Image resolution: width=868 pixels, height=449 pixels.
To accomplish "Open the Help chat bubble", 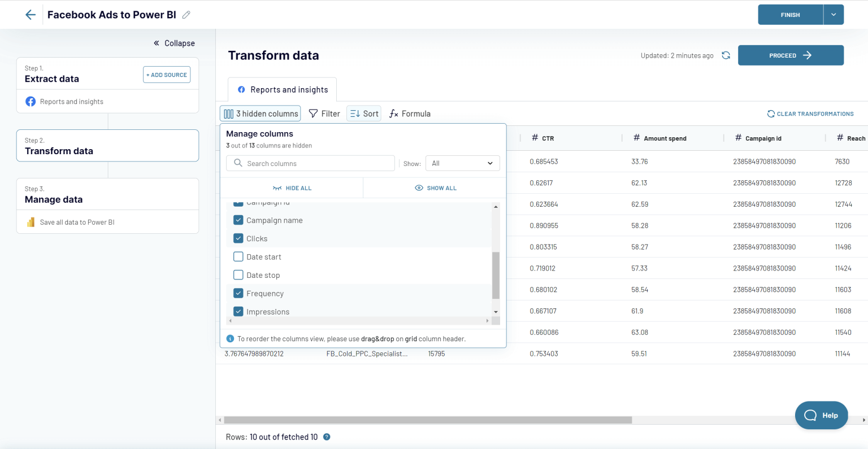I will [821, 415].
